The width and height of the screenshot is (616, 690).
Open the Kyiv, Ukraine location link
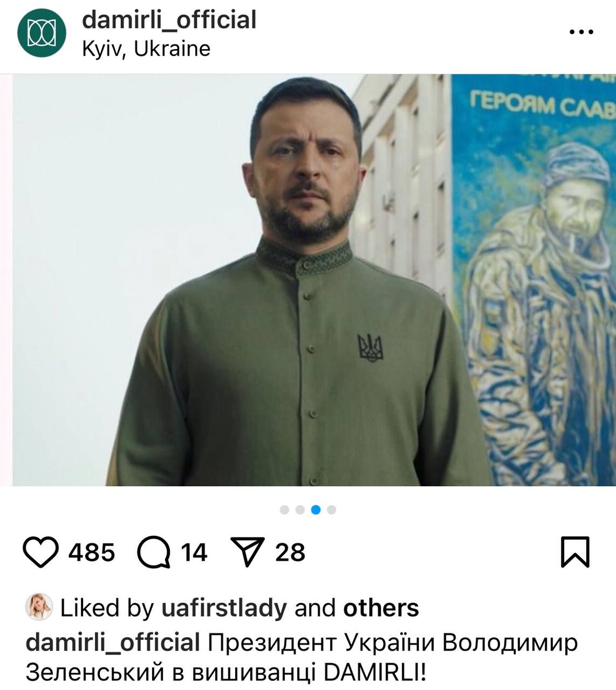[146, 49]
